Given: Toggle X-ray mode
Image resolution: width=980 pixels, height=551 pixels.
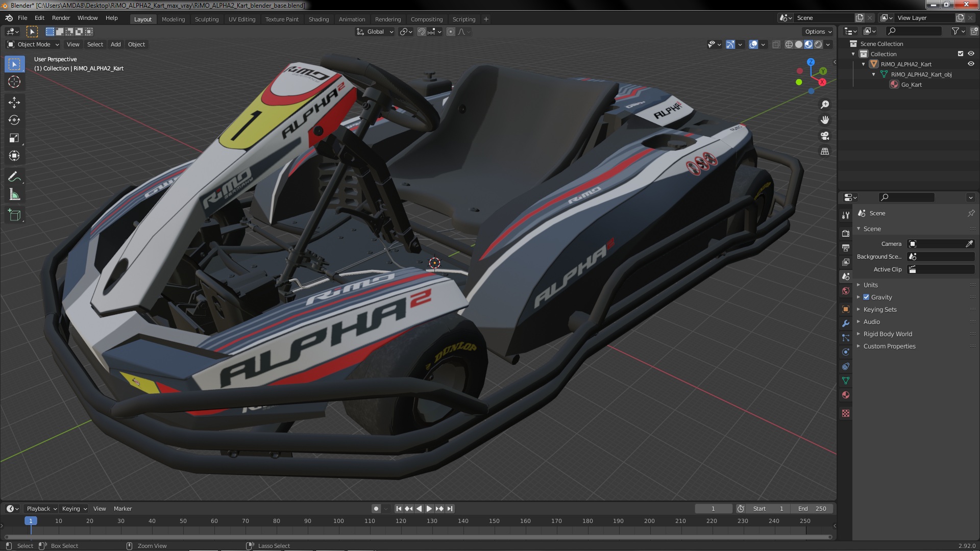Looking at the screenshot, I should [x=776, y=45].
